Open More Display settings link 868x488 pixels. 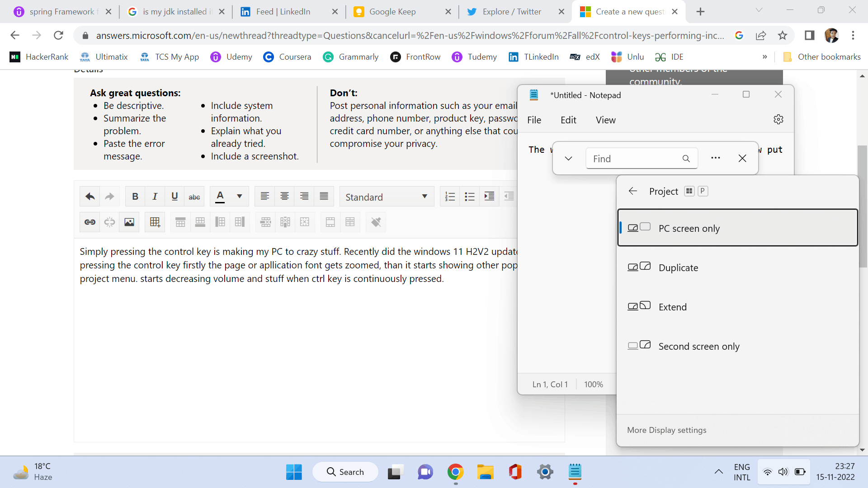coord(666,430)
